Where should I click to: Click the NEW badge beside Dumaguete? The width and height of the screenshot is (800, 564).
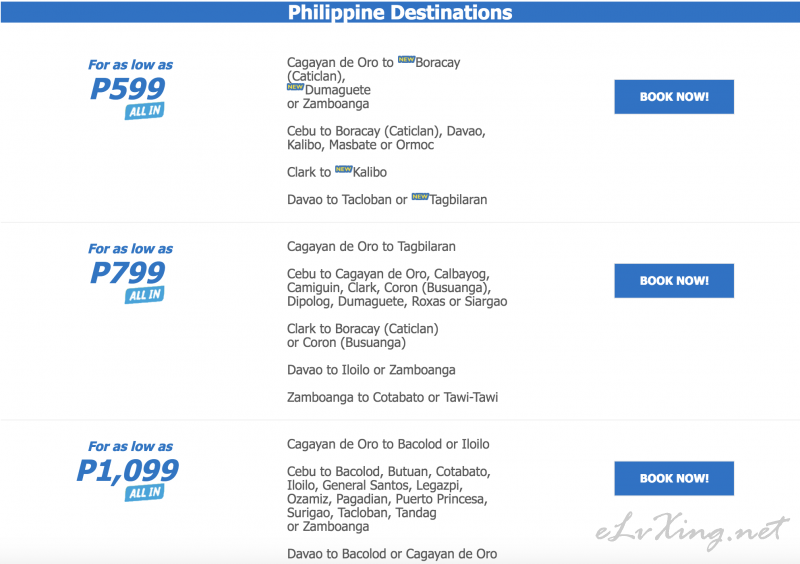295,87
